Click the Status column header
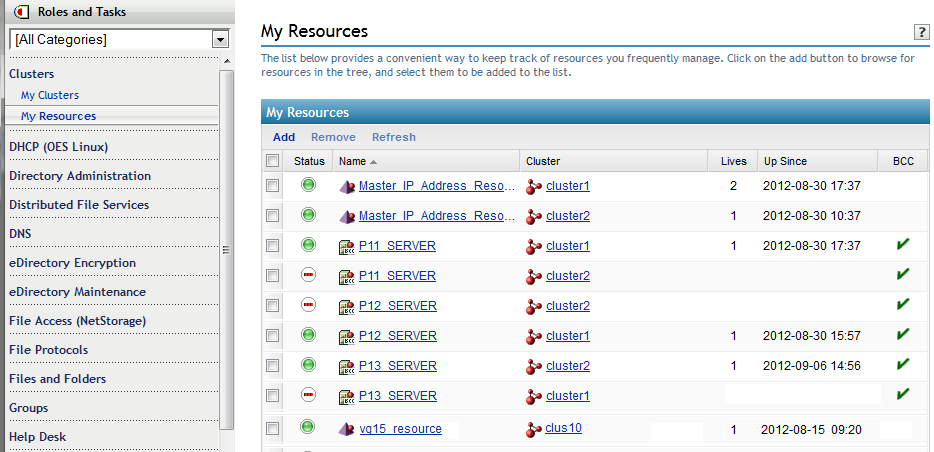This screenshot has height=452, width=934. click(309, 161)
